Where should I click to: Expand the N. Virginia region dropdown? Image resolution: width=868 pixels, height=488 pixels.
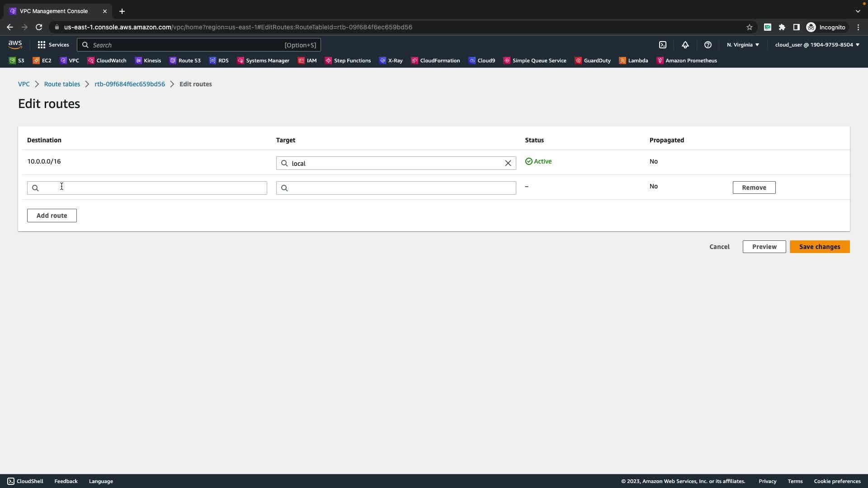click(x=743, y=45)
